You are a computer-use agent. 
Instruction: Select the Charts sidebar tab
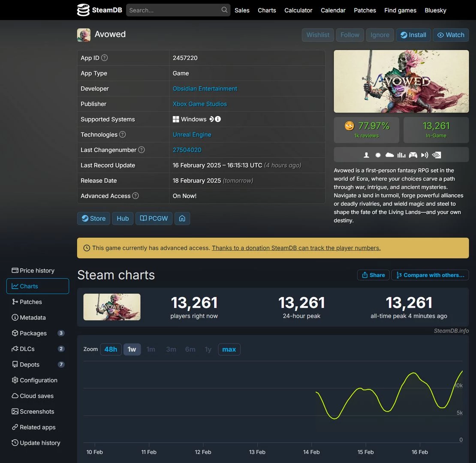tap(38, 286)
